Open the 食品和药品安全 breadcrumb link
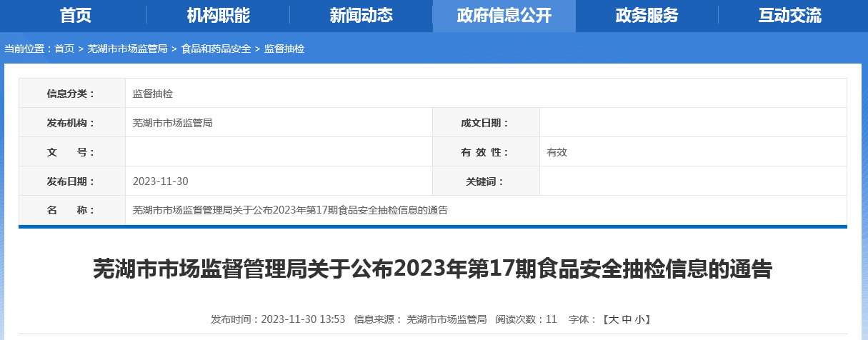The image size is (868, 340). (x=216, y=49)
